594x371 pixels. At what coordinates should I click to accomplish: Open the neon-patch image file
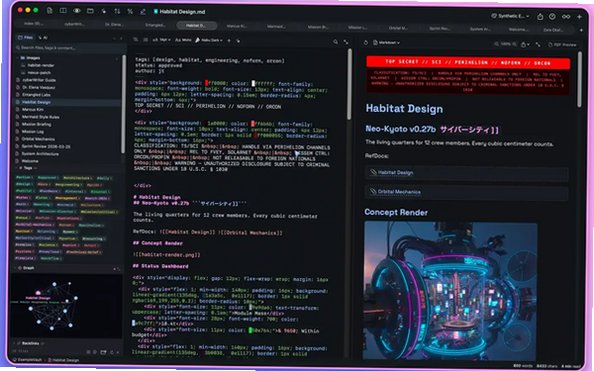coord(39,72)
